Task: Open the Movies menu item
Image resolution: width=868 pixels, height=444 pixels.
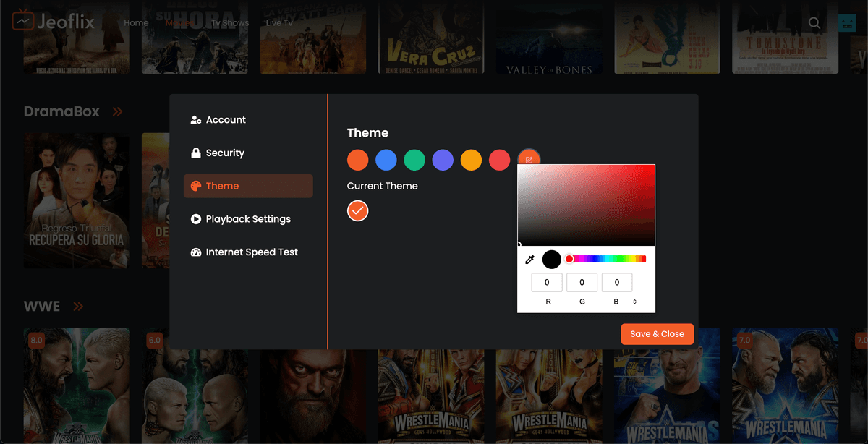Action: [179, 22]
